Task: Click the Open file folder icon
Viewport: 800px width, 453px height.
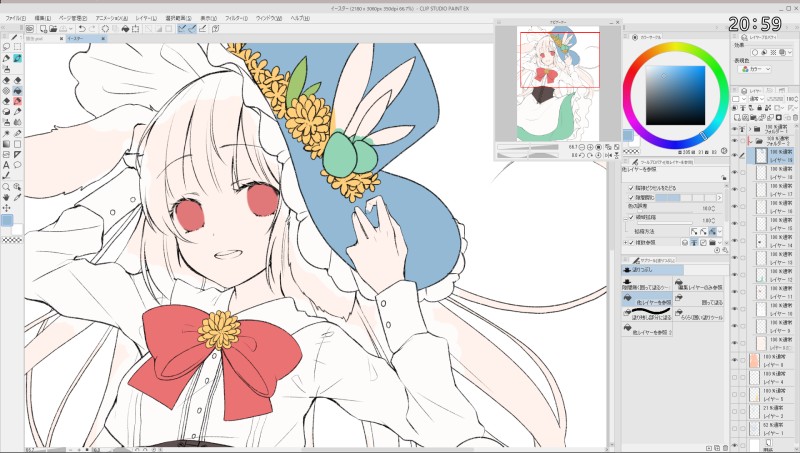Action: click(x=53, y=29)
